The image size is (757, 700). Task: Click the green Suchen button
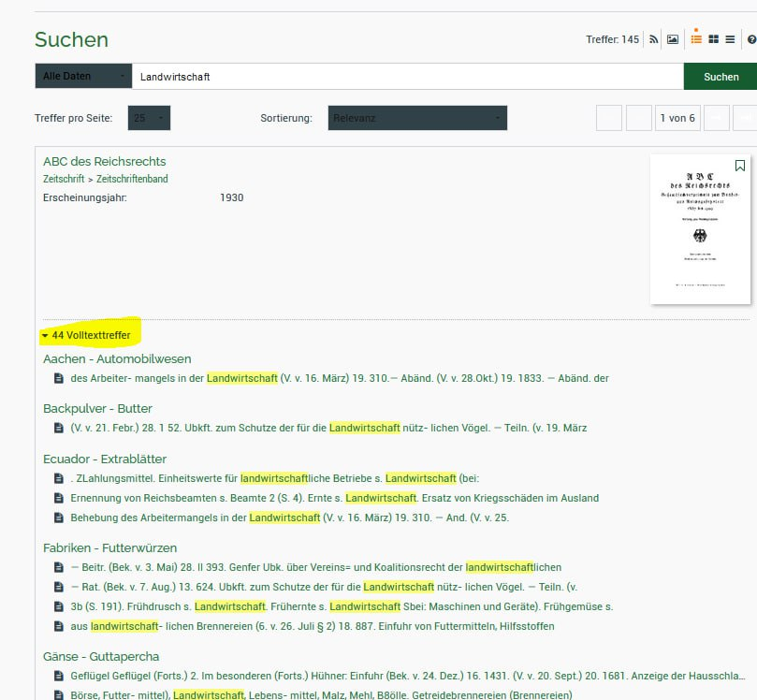(721, 77)
